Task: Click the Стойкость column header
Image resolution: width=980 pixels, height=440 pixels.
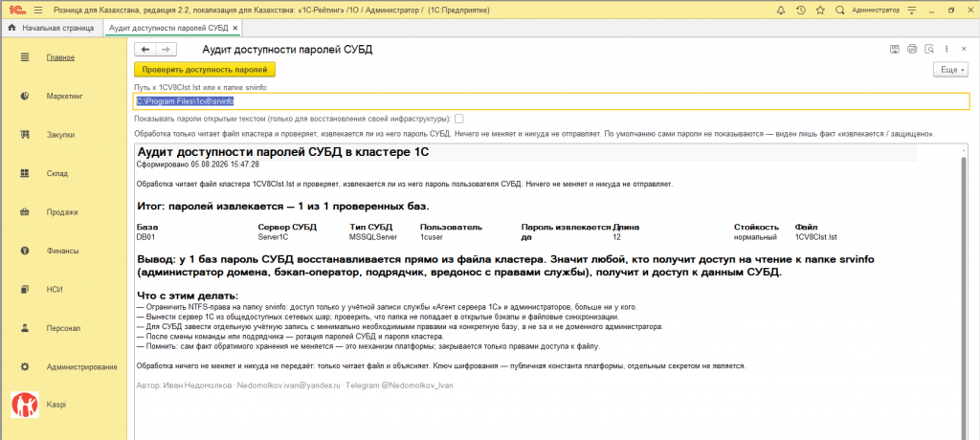Action: point(757,227)
